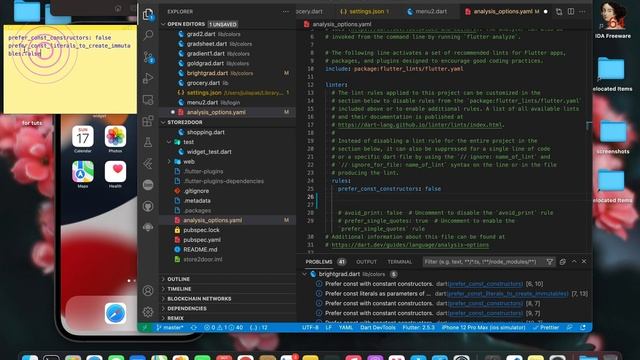Switch to the settings.json editor tab
Image resolution: width=640 pixels, height=360 pixels.
click(x=366, y=11)
